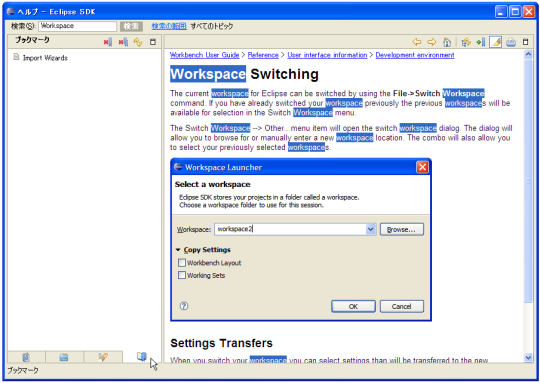Go forward using the yellow right arrow

[432, 42]
